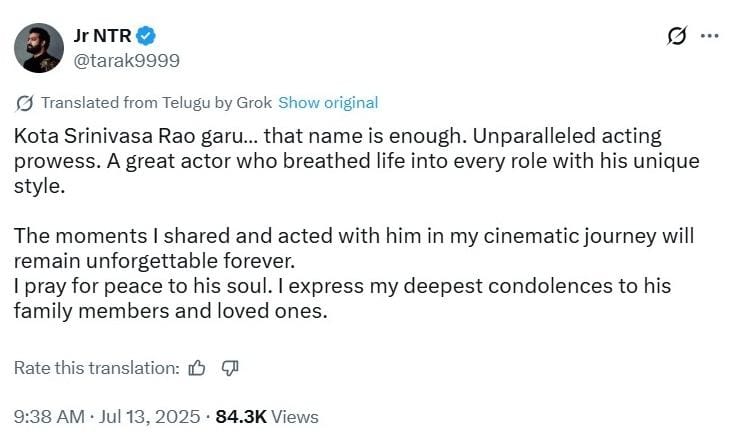Open the @tarak9999 handle link
Viewport: 735px width, 437px height.
coord(127,61)
